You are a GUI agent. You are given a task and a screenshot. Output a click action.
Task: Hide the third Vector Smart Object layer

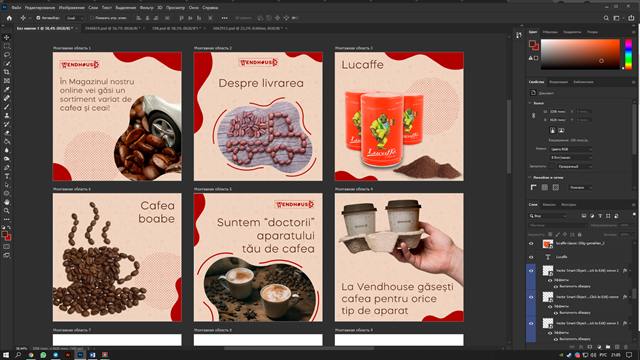(531, 323)
